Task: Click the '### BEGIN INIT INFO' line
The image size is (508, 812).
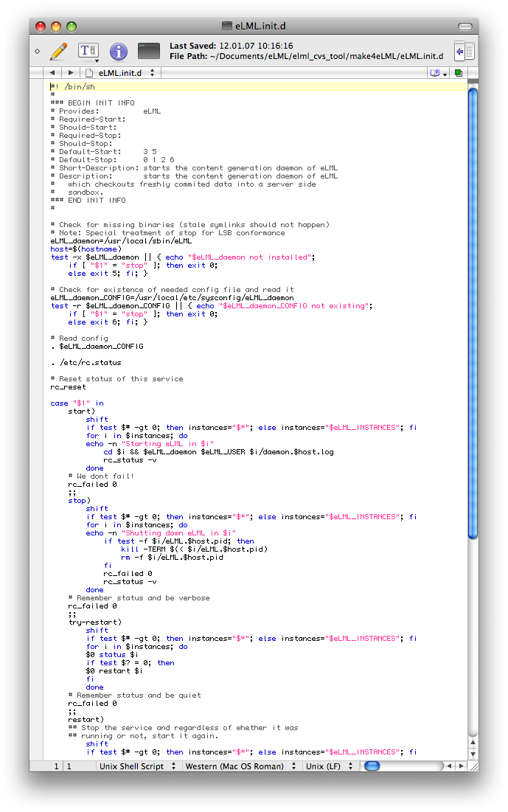Action: pyautogui.click(x=92, y=103)
